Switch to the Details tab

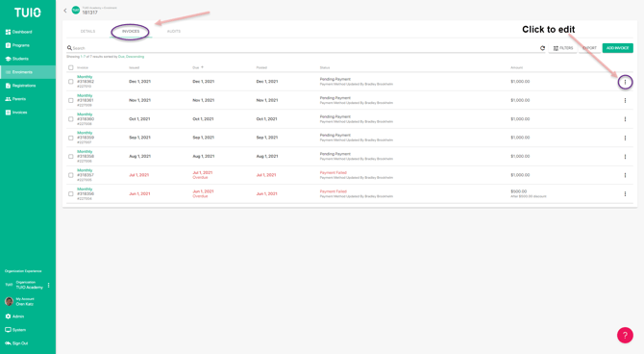point(87,31)
